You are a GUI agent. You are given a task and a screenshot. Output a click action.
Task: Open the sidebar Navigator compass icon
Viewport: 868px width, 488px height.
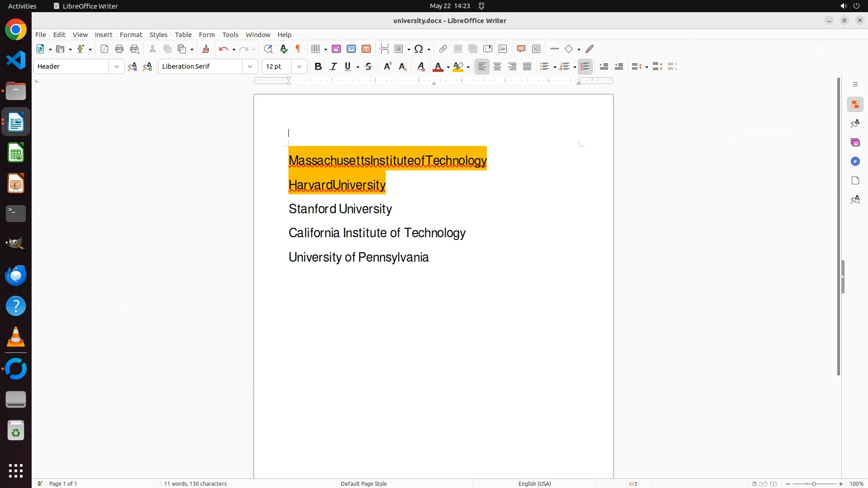pyautogui.click(x=855, y=162)
